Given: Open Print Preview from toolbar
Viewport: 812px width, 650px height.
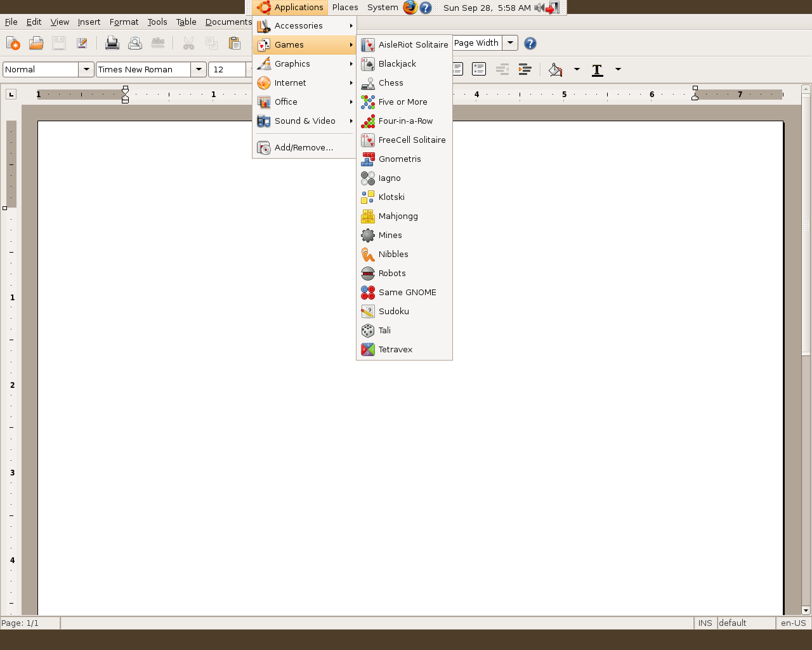Looking at the screenshot, I should pyautogui.click(x=135, y=43).
